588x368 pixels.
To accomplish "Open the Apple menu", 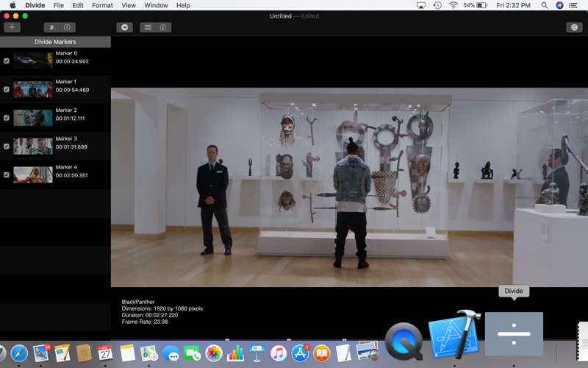I will (x=12, y=5).
